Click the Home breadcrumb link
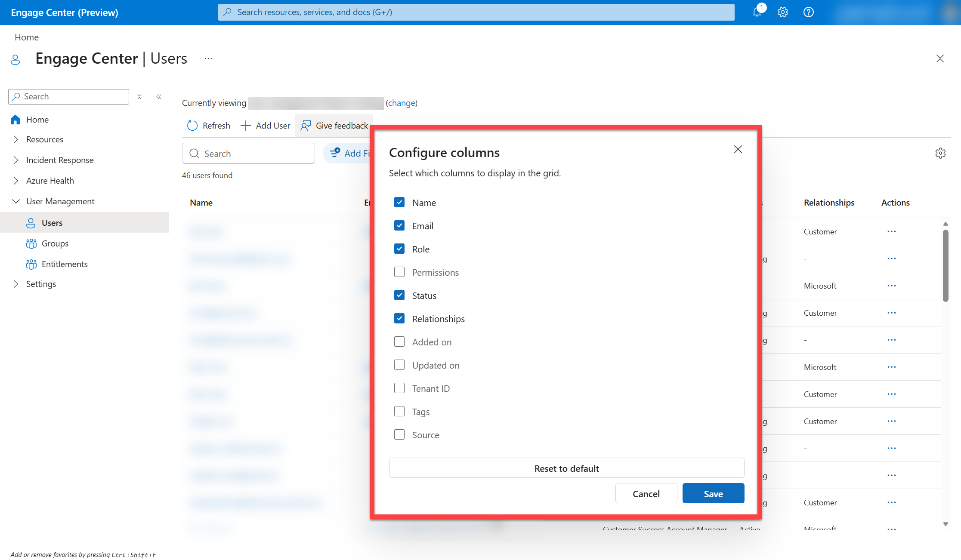The image size is (961, 560). click(27, 37)
